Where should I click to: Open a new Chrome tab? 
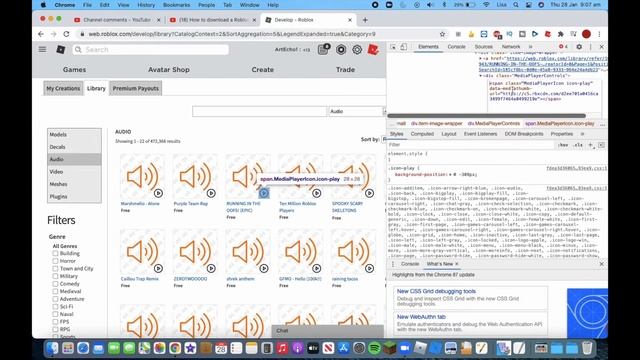[365, 20]
